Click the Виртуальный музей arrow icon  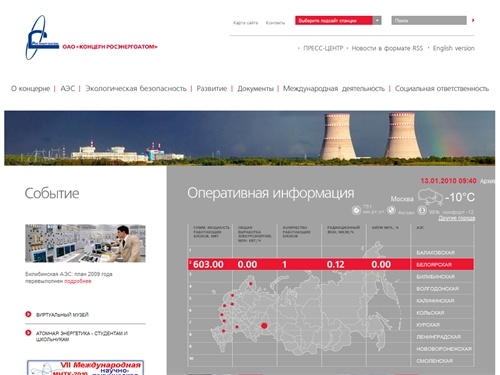pos(28,314)
